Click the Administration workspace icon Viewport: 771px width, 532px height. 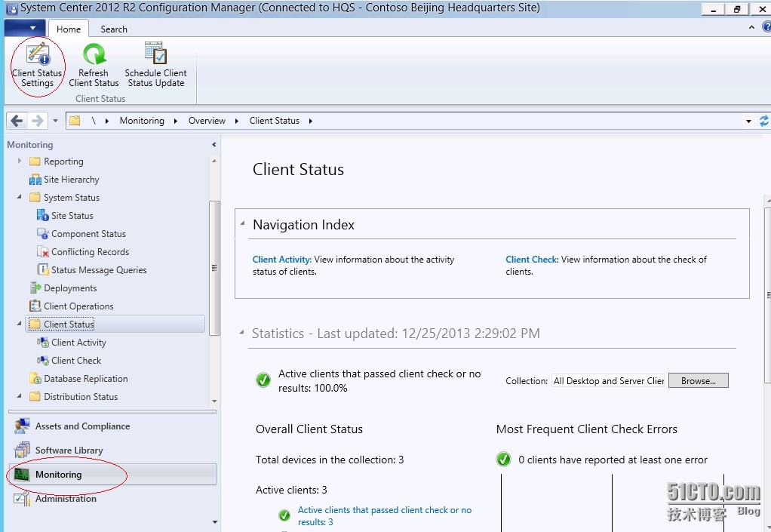tap(22, 498)
